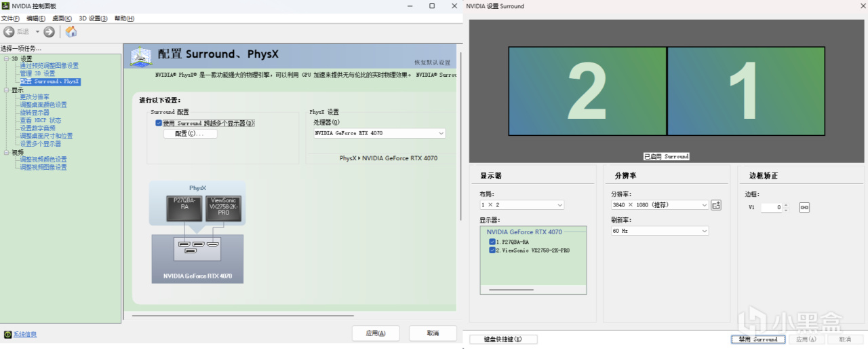Screen dimensions: 868x349
Task: Click 应用(A) in NVIDIA Control Panel
Action: pos(376,333)
